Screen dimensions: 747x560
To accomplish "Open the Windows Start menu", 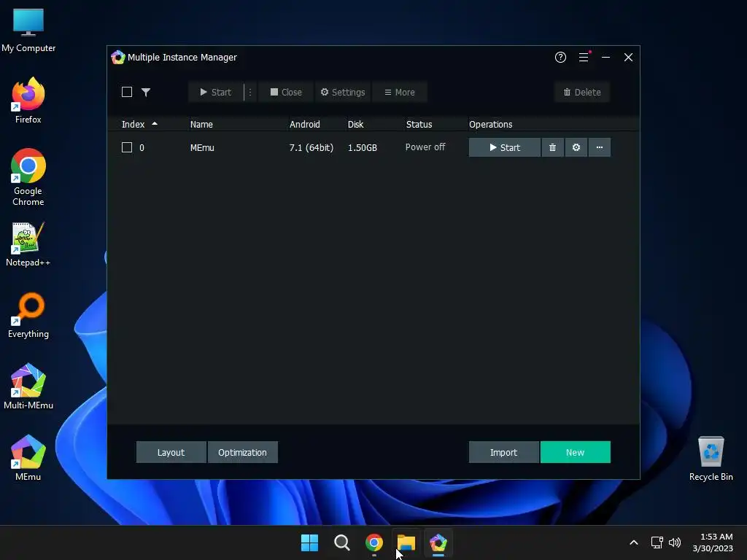I will (x=309, y=542).
